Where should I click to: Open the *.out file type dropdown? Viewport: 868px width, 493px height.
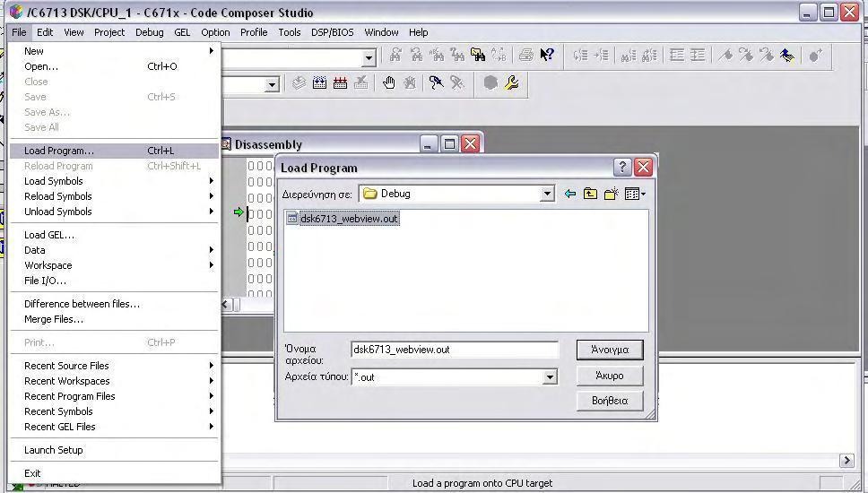pyautogui.click(x=550, y=377)
